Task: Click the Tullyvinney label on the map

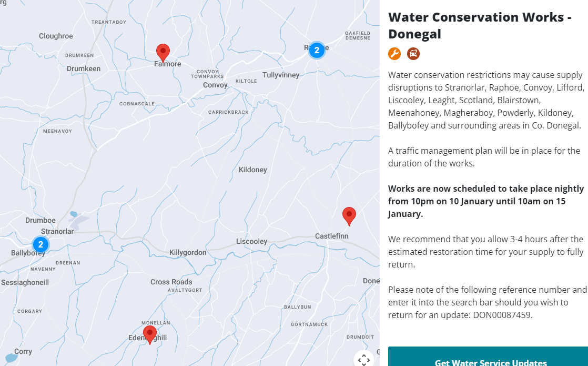Action: point(281,75)
